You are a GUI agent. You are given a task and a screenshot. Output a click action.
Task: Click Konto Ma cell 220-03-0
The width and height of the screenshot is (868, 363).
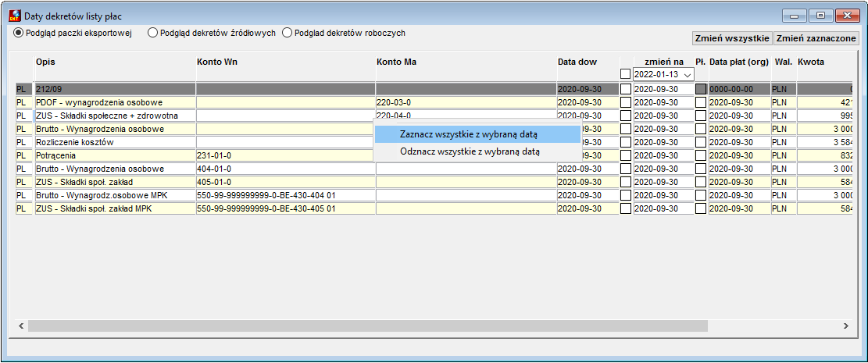click(466, 102)
